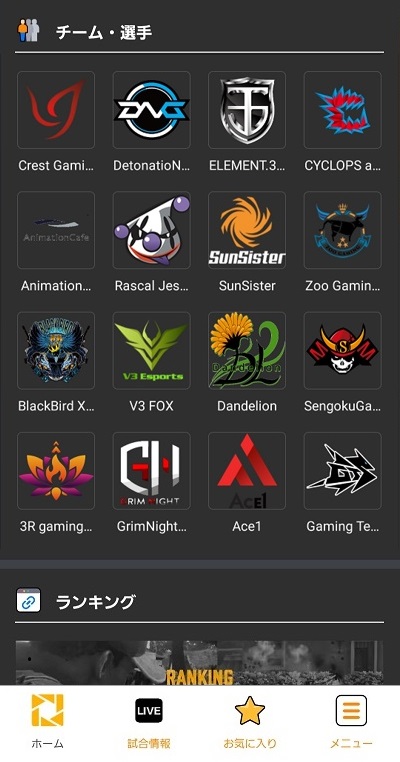Screen dimensions: 400x762
Task: Tap the 3R gaming lotus logo
Action: pyautogui.click(x=56, y=471)
